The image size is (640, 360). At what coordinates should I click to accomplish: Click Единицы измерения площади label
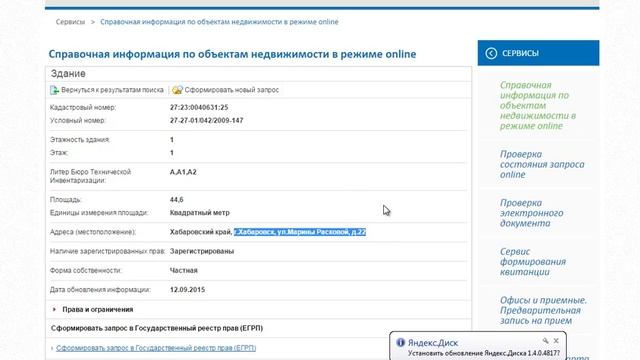[99, 213]
